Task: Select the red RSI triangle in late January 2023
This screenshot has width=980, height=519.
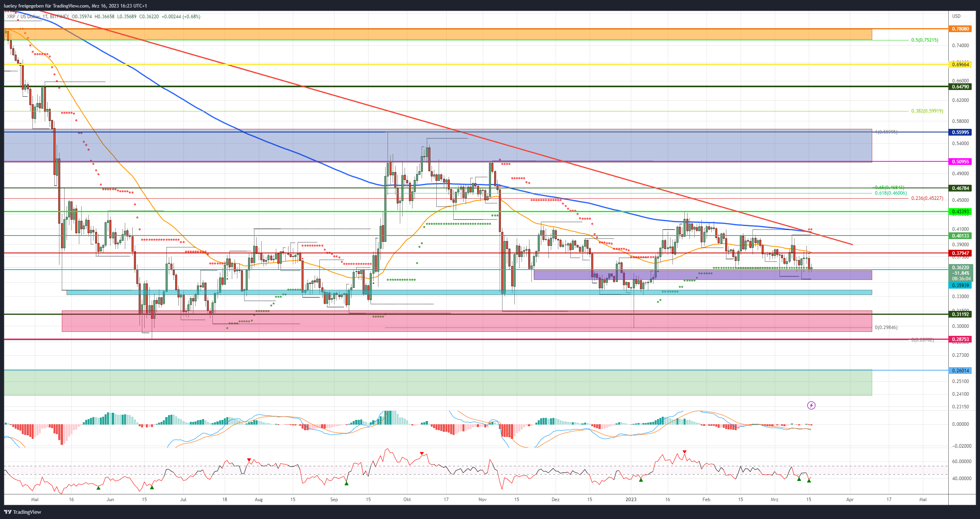Action: pos(684,452)
